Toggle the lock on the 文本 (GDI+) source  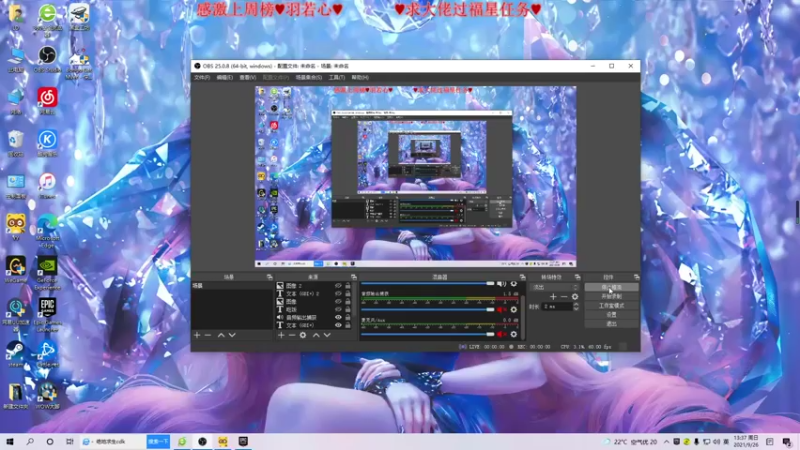(x=348, y=325)
